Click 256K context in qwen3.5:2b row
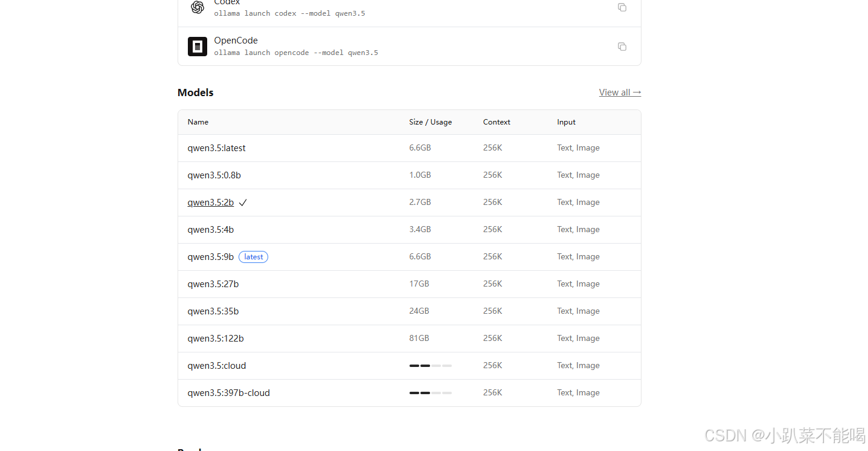The width and height of the screenshot is (868, 451). tap(493, 203)
